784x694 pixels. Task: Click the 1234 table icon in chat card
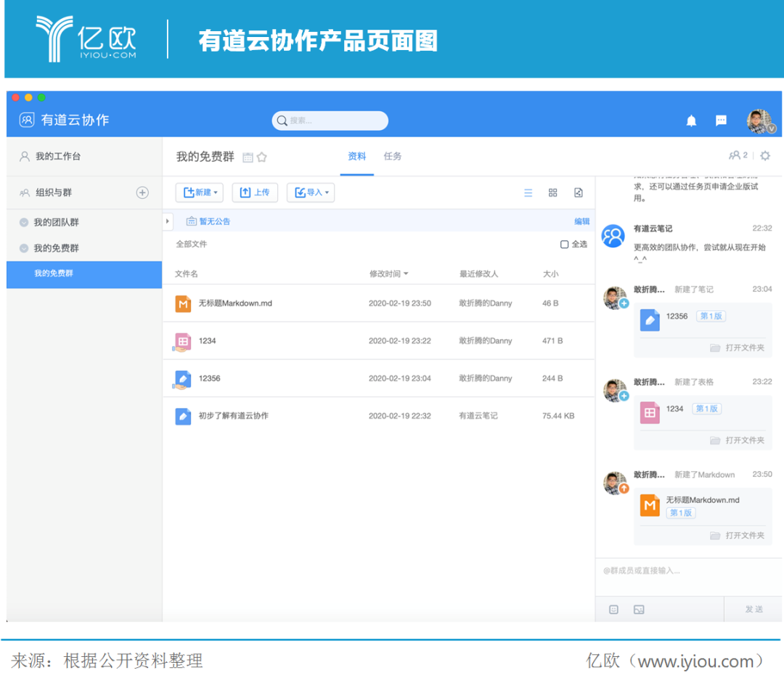point(650,412)
